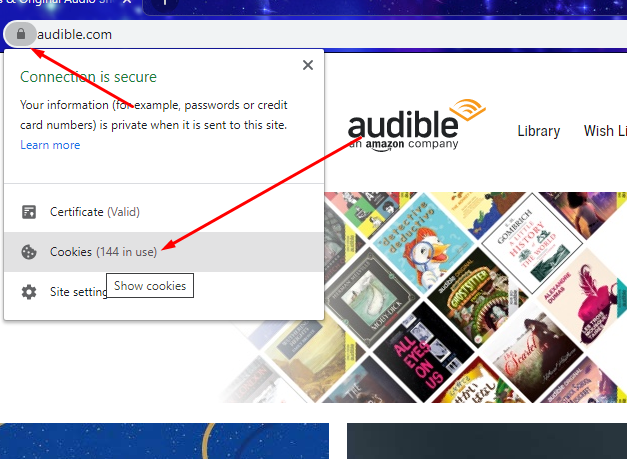Close the site information popup
The width and height of the screenshot is (627, 459).
(x=308, y=65)
